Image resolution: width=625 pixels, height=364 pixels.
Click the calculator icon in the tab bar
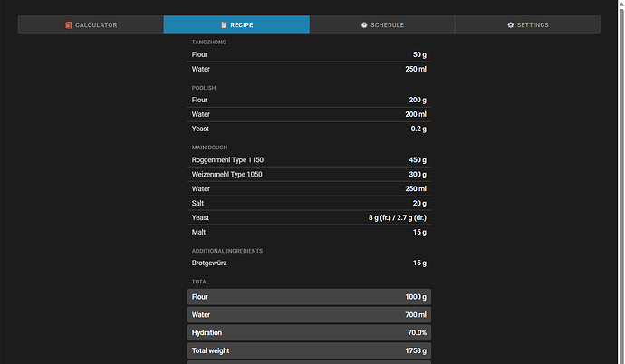tap(69, 25)
